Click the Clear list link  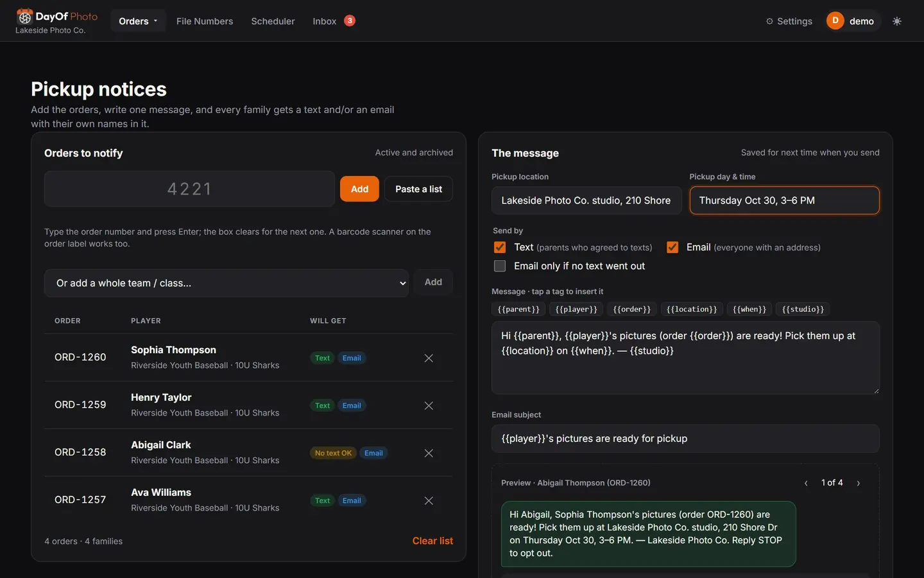pos(432,541)
